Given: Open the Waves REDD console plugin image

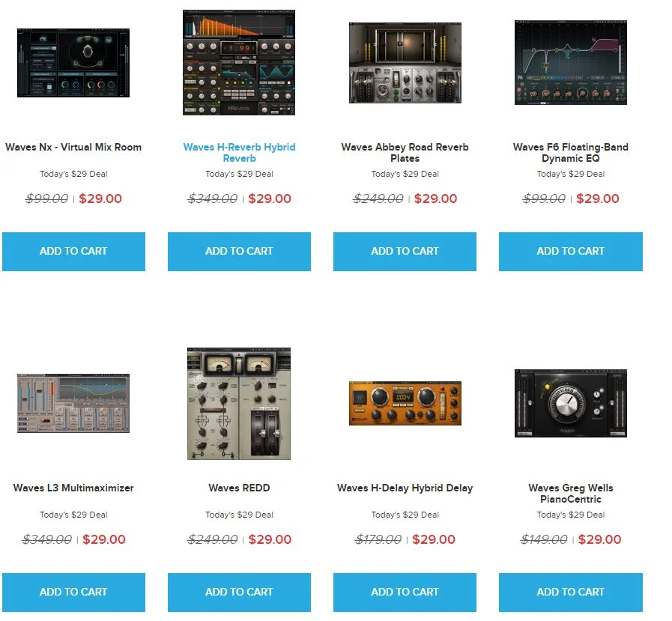Looking at the screenshot, I should coord(239,403).
